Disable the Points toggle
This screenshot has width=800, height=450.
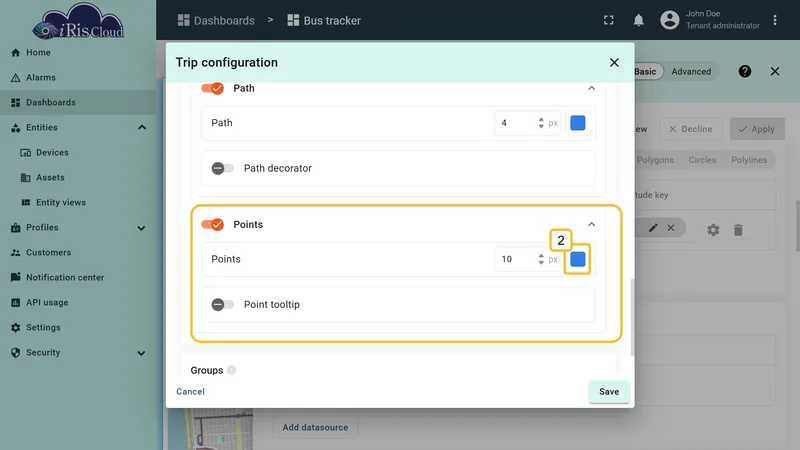click(213, 224)
